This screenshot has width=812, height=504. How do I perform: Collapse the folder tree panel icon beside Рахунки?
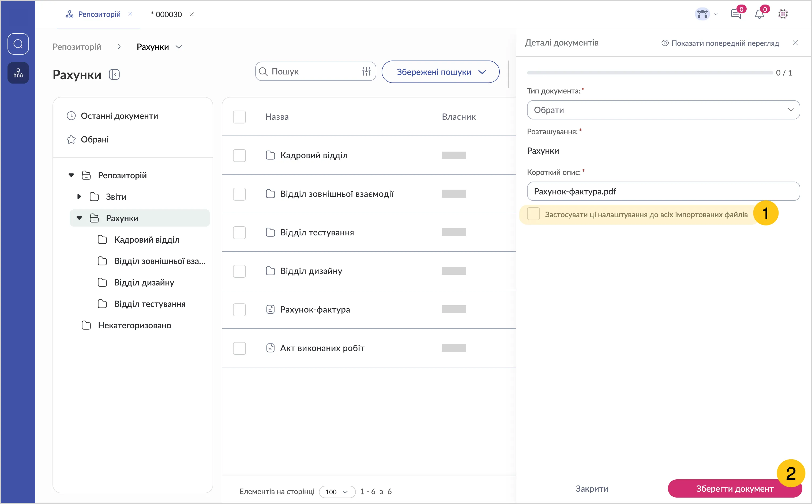[x=114, y=74]
